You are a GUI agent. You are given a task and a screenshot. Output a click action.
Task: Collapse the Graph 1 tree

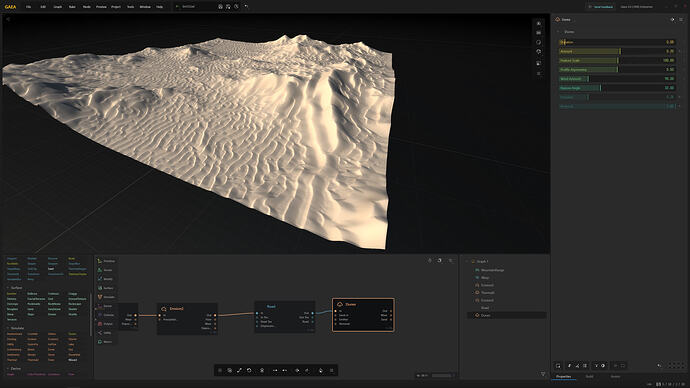pyautogui.click(x=467, y=261)
